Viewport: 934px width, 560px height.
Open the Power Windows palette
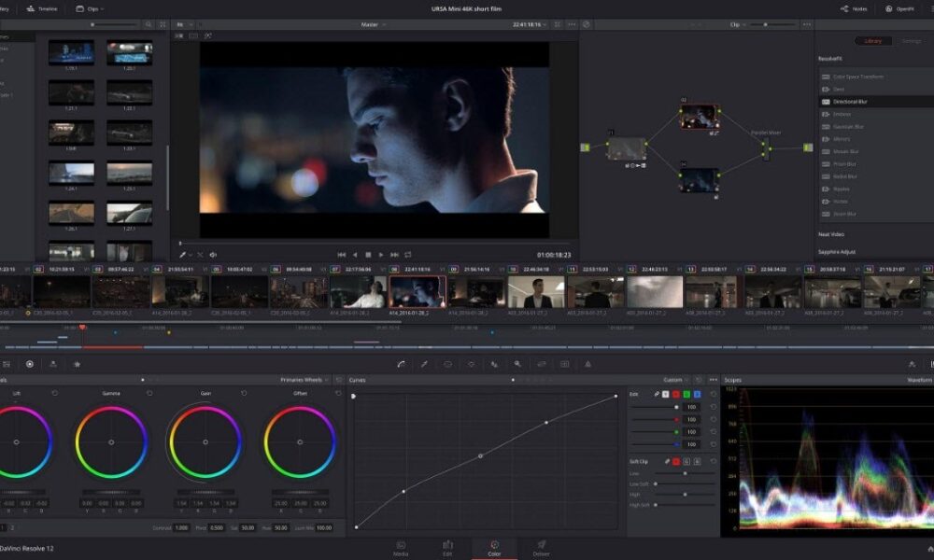point(447,364)
